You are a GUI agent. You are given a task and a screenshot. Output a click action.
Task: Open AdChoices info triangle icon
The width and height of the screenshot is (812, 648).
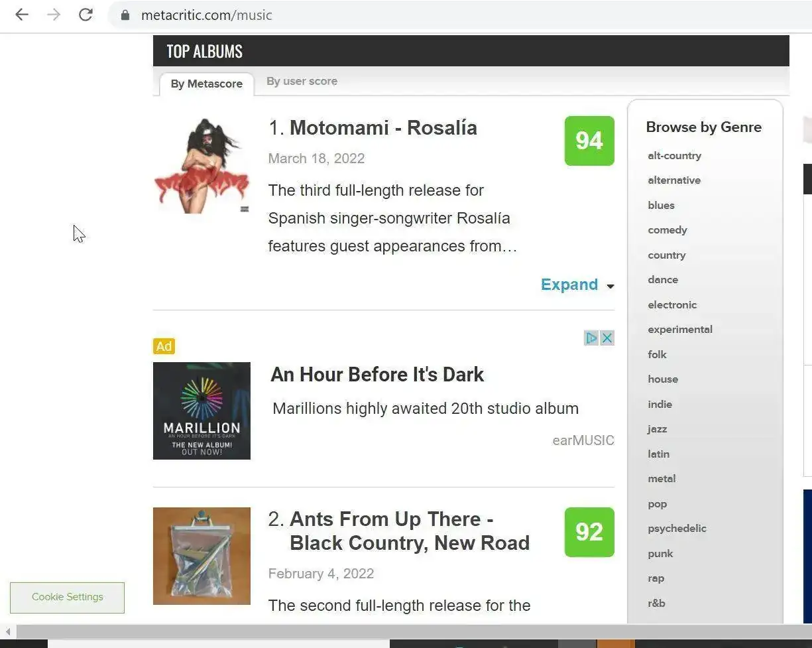point(591,338)
